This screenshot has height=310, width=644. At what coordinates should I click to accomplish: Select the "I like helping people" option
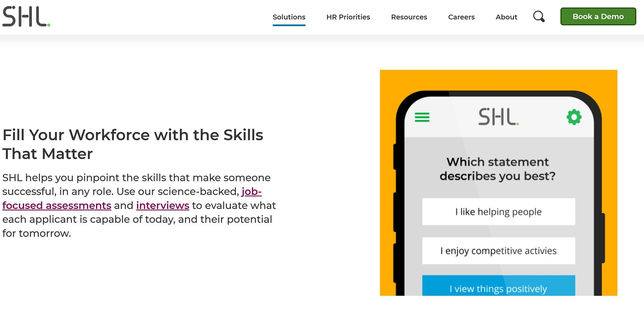pyautogui.click(x=498, y=212)
